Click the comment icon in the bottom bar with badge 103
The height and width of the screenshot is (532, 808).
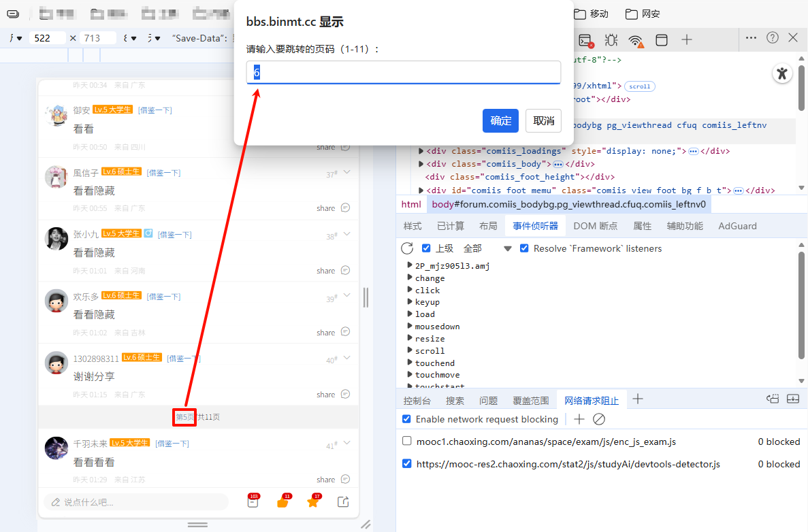tap(253, 501)
